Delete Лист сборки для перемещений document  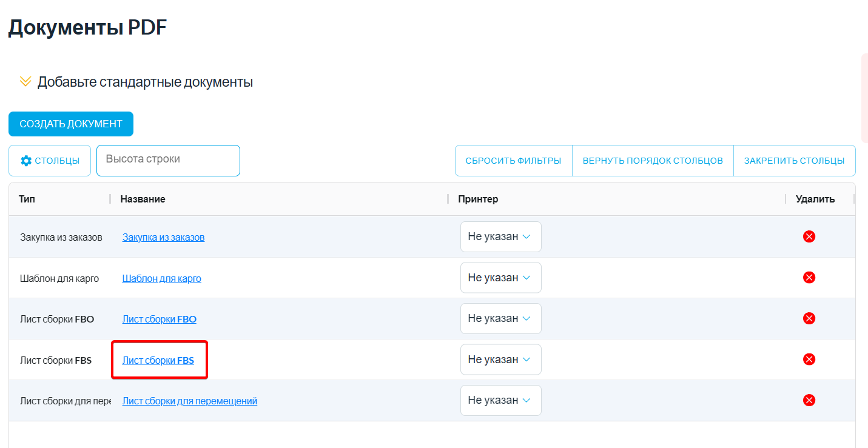[x=809, y=400]
